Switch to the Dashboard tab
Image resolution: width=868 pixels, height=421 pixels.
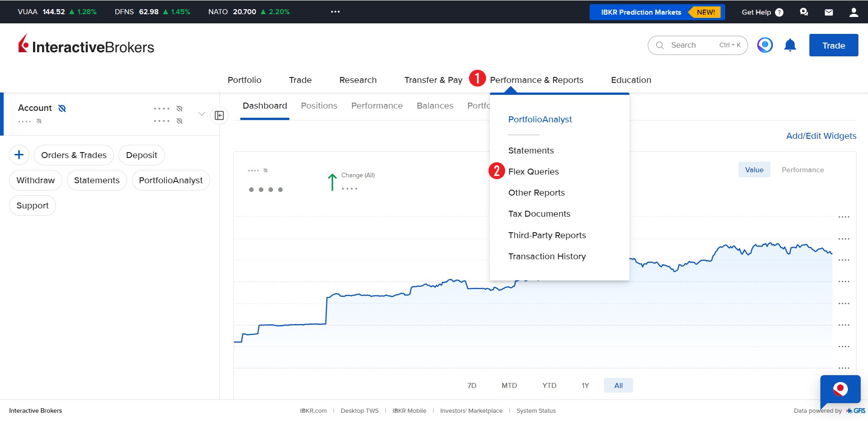tap(265, 106)
